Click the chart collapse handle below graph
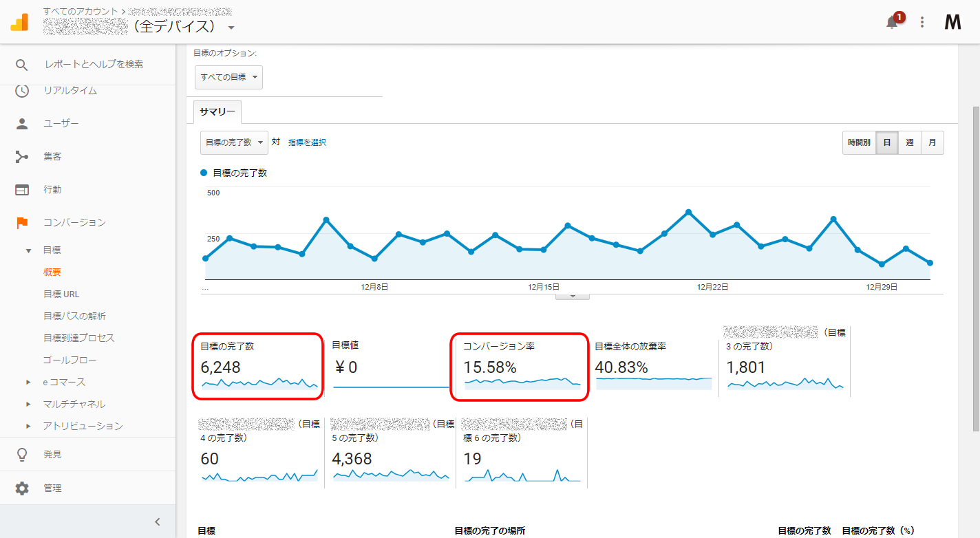 point(572,297)
